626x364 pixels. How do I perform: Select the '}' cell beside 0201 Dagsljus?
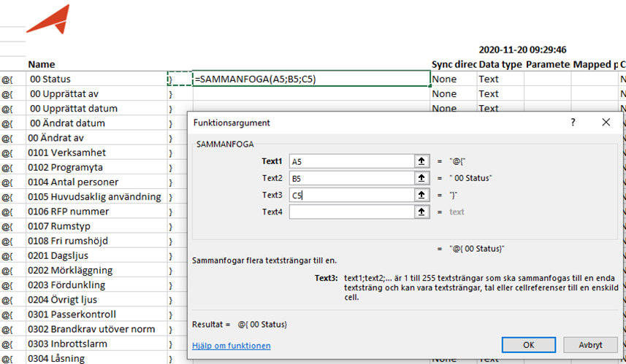[178, 255]
